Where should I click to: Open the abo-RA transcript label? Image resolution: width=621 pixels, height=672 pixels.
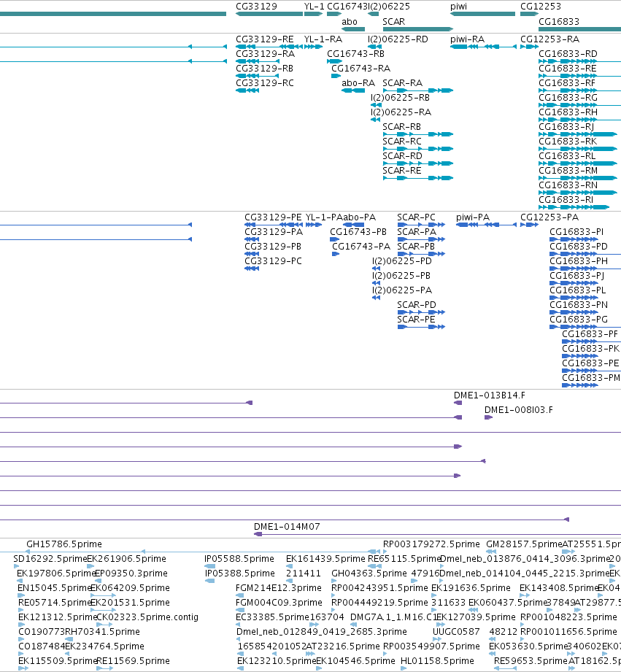pos(358,82)
